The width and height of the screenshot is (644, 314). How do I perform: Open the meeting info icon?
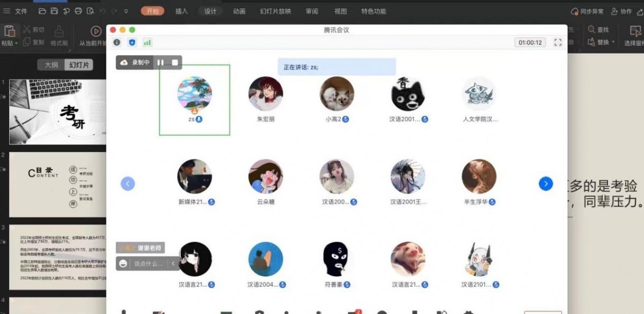[117, 42]
